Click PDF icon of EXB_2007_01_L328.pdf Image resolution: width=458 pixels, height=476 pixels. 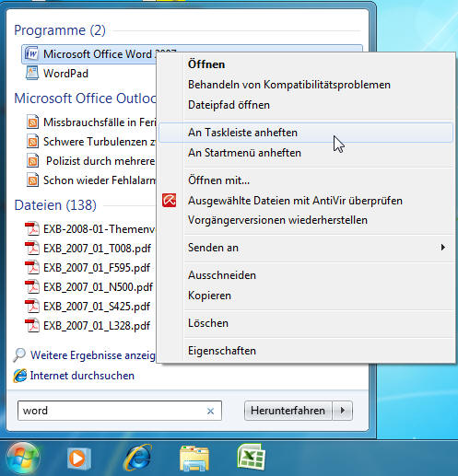pyautogui.click(x=32, y=326)
